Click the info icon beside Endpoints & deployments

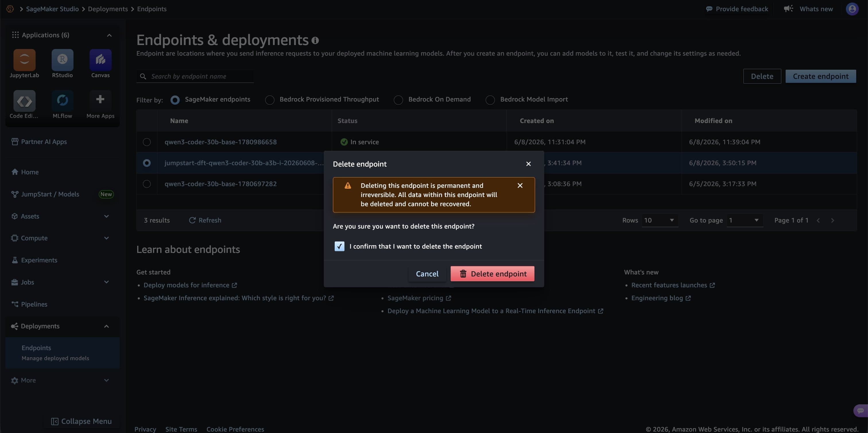tap(315, 40)
